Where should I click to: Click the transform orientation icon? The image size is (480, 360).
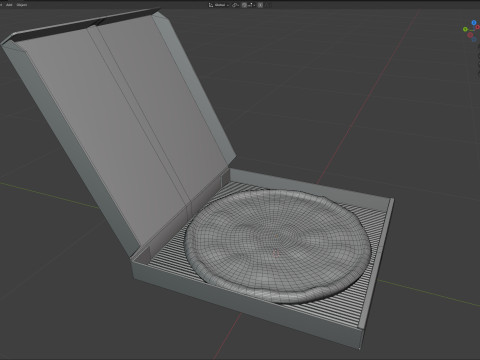[211, 5]
